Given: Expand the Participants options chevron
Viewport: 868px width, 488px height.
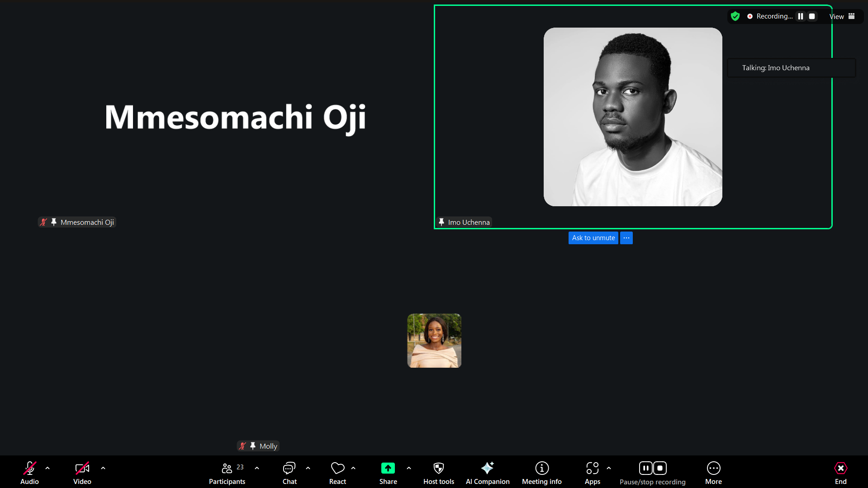Looking at the screenshot, I should coord(257,468).
